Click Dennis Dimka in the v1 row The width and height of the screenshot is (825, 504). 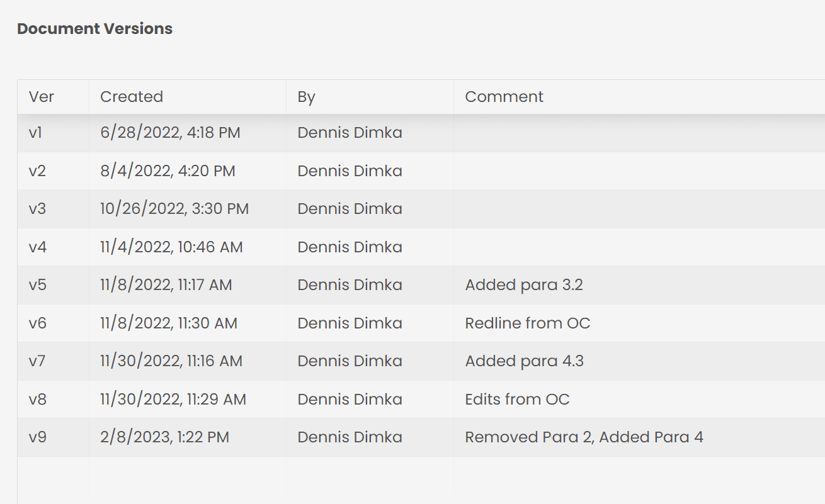pyautogui.click(x=350, y=133)
